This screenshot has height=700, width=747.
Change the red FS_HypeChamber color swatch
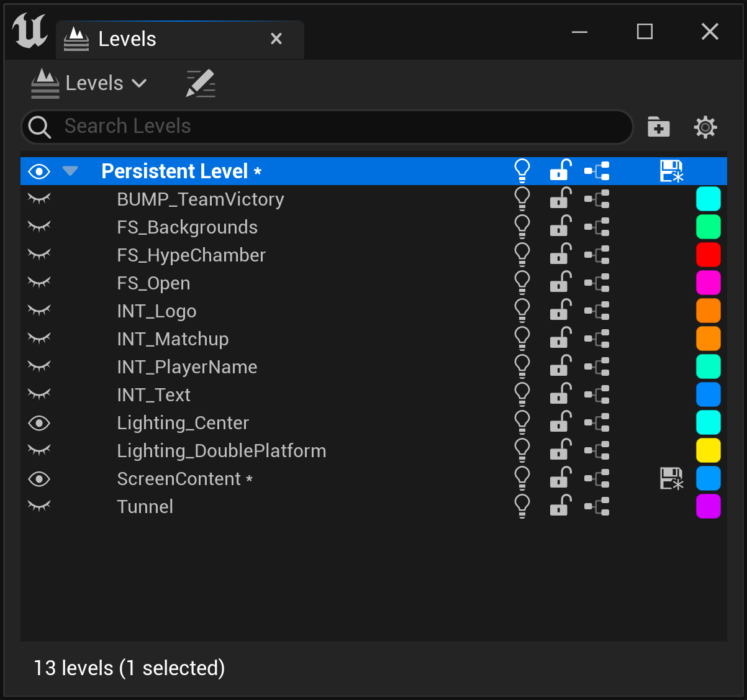tap(708, 255)
